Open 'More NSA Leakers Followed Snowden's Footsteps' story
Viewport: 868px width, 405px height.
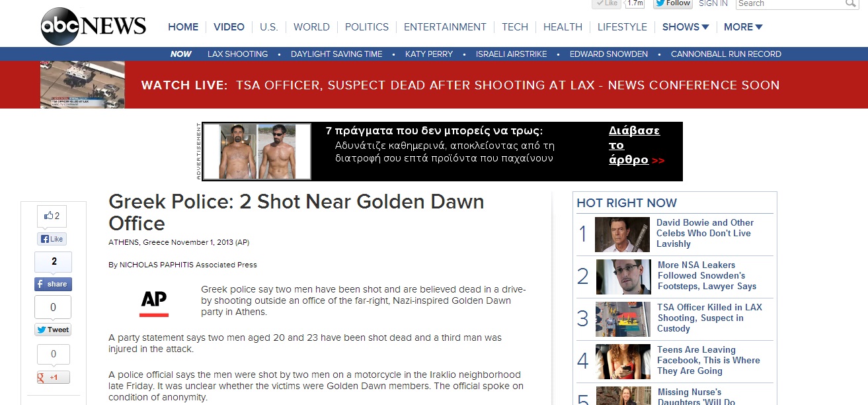point(707,275)
